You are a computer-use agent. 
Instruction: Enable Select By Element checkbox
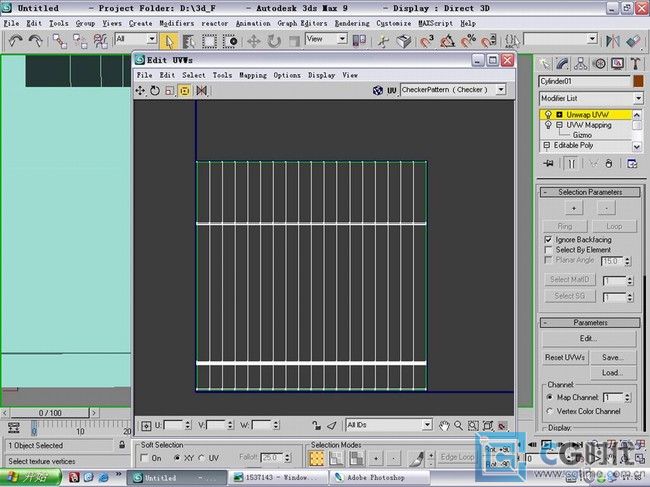pos(548,250)
